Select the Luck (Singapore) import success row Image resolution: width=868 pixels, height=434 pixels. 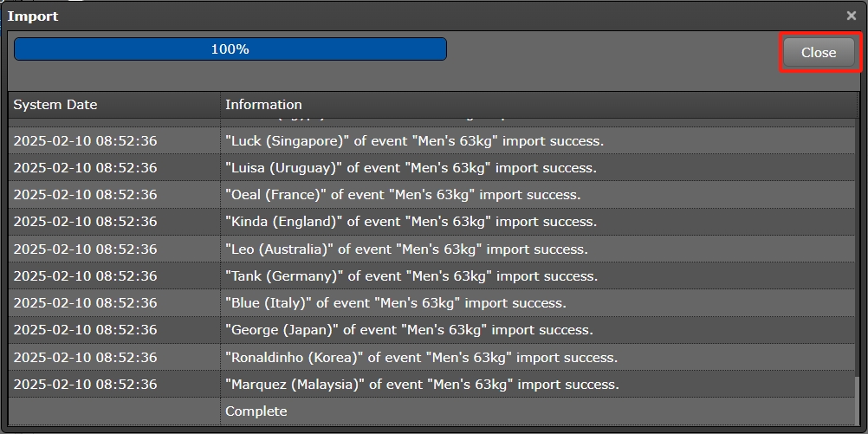tap(414, 140)
